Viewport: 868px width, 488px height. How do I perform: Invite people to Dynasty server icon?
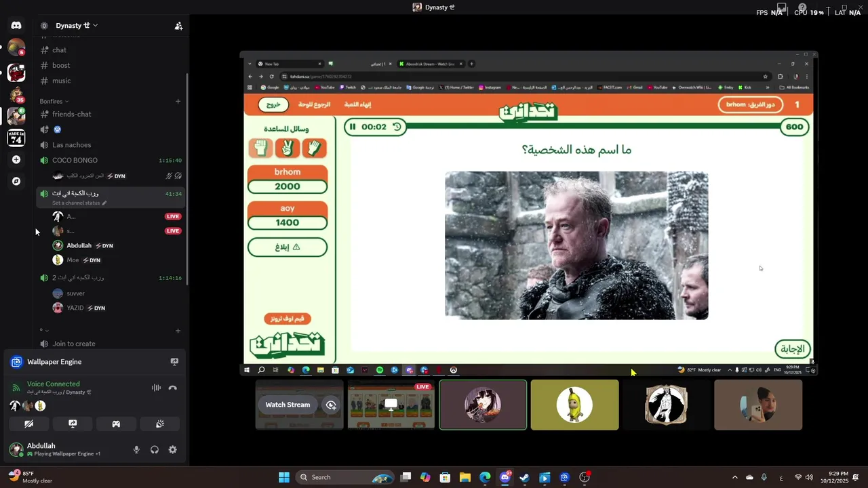(178, 26)
